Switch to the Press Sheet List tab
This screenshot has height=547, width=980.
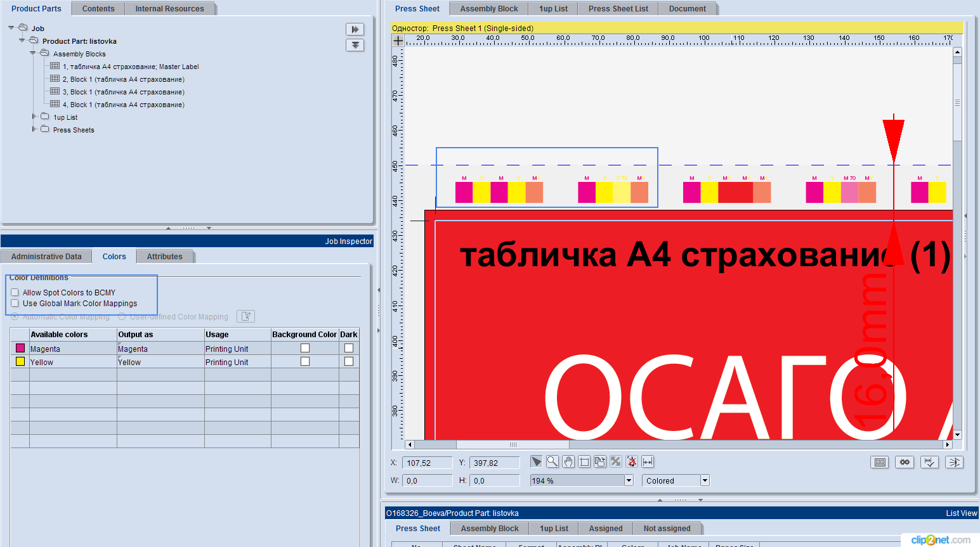coord(618,9)
